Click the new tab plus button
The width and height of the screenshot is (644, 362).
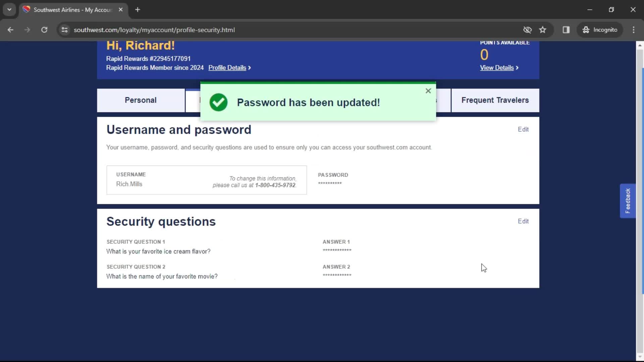(138, 10)
